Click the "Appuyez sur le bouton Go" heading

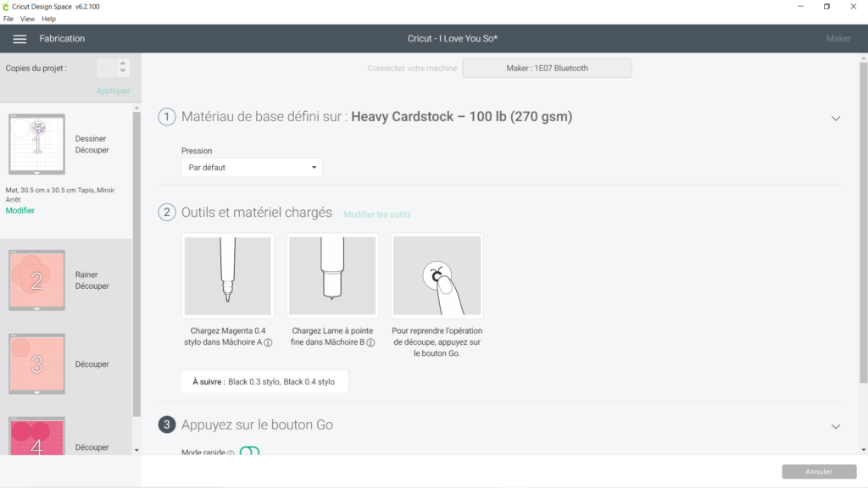[x=258, y=425]
